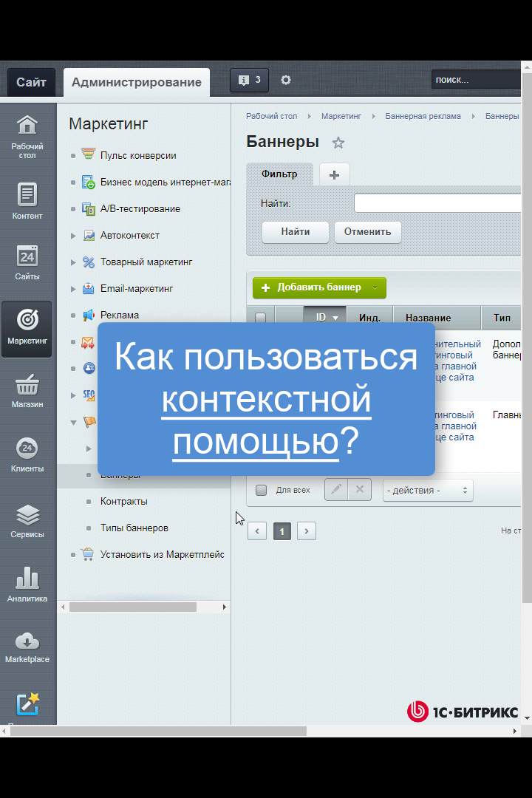532x798 pixels.
Task: Switch to the Сайт tab
Action: (31, 83)
